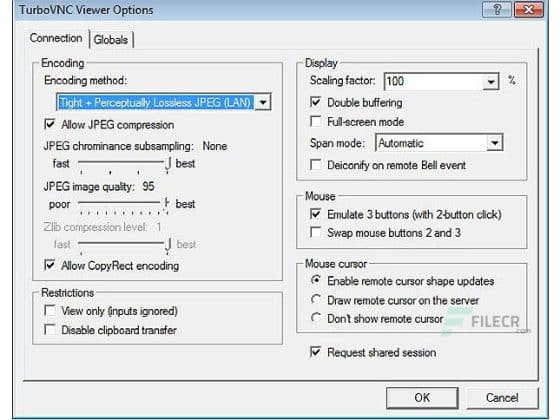The width and height of the screenshot is (560, 420).
Task: Click the OK button
Action: pyautogui.click(x=422, y=398)
